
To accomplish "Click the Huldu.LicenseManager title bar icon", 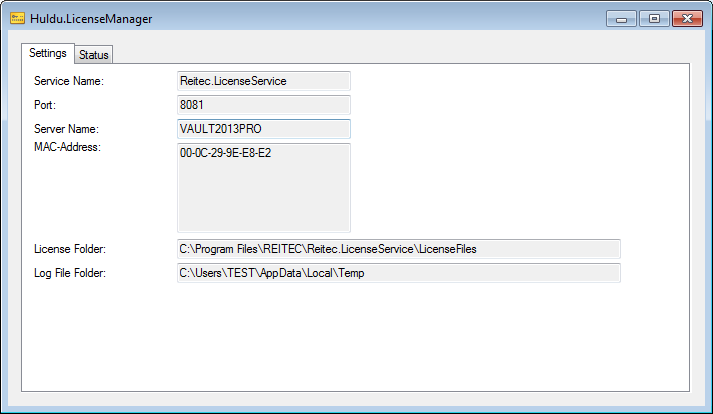I will (x=17, y=19).
